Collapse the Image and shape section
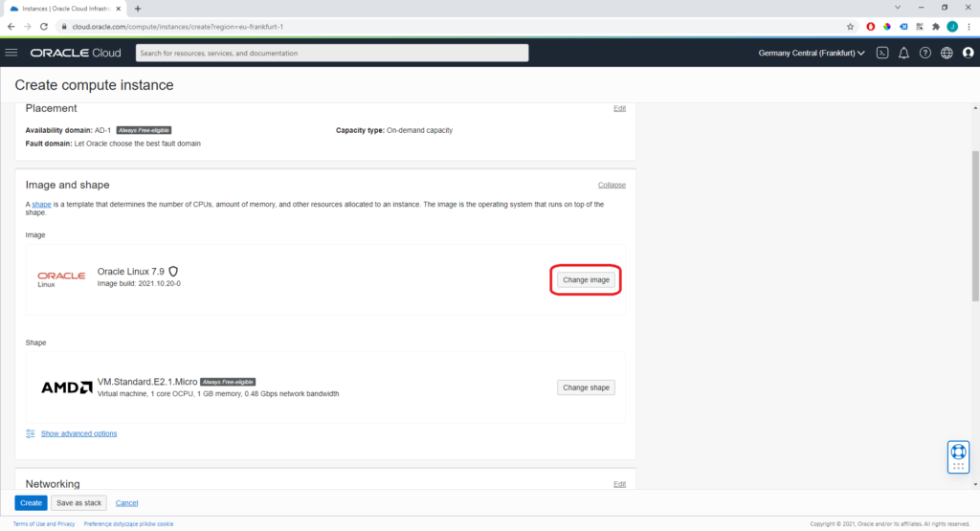Image resolution: width=980 pixels, height=531 pixels. pyautogui.click(x=612, y=185)
